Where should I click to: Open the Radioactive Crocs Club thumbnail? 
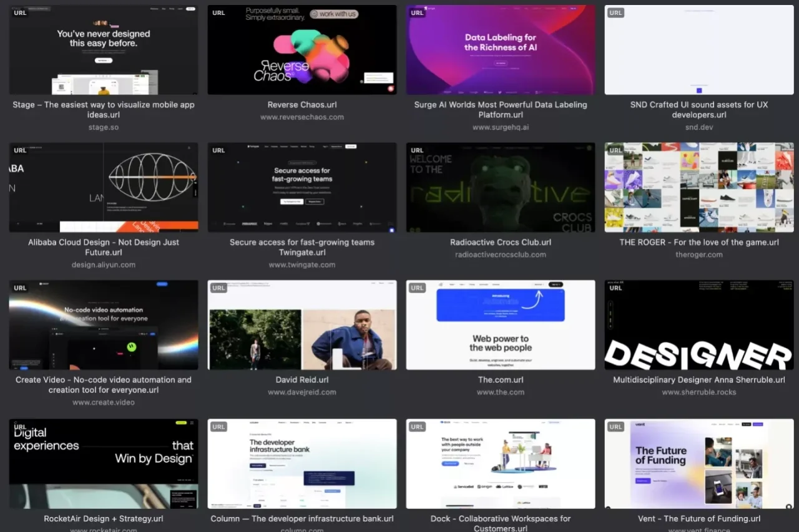pos(501,187)
